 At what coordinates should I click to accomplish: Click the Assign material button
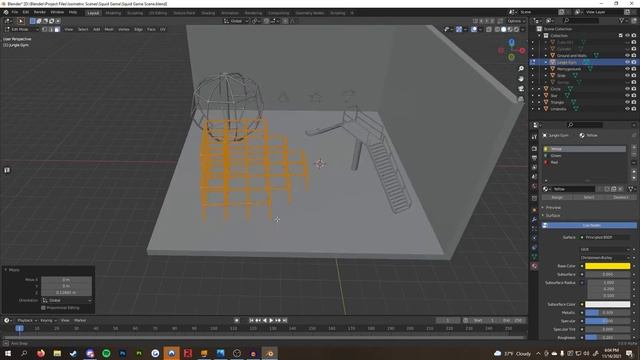(x=557, y=197)
